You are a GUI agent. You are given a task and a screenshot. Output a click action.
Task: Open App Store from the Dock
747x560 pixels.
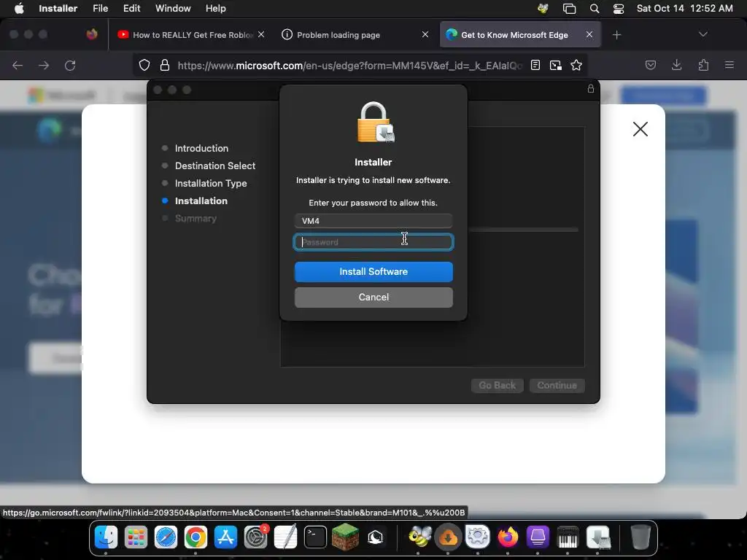point(226,537)
